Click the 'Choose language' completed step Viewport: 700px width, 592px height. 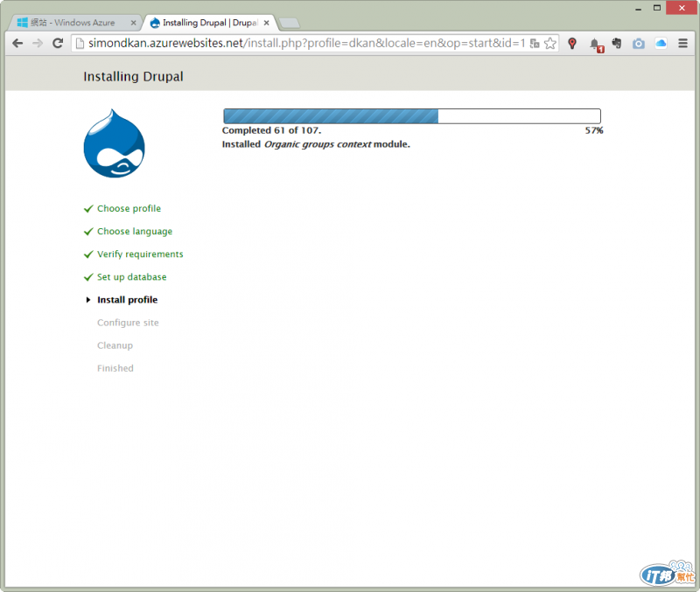click(135, 231)
